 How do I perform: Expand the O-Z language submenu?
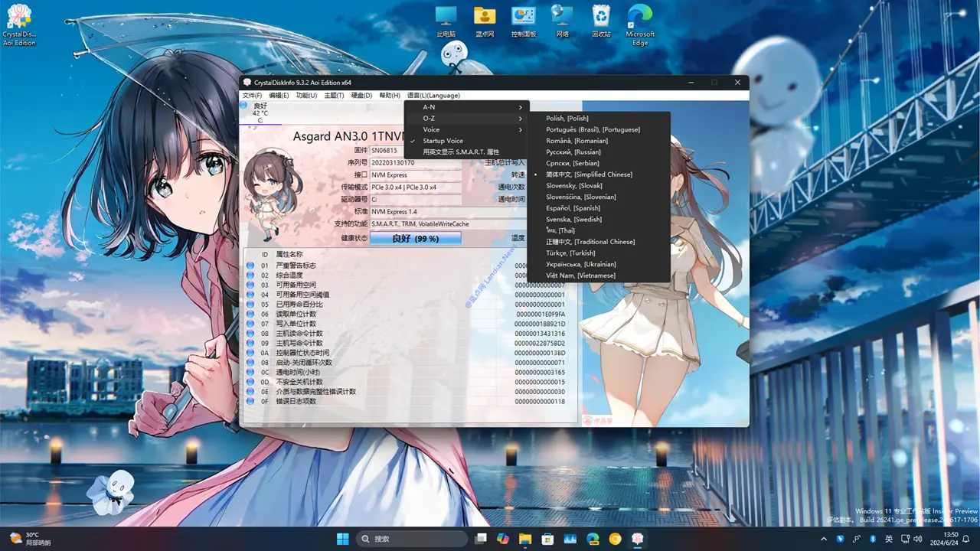tap(466, 119)
